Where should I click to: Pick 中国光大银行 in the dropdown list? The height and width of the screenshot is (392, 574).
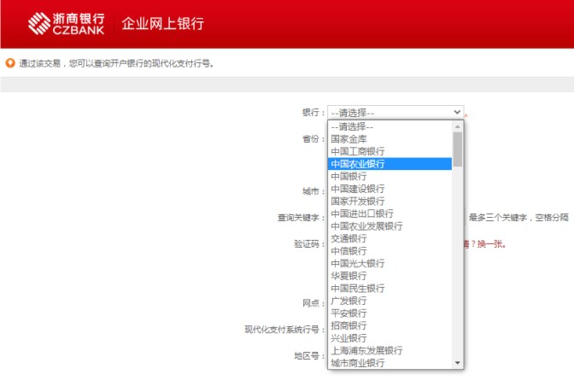(389, 264)
